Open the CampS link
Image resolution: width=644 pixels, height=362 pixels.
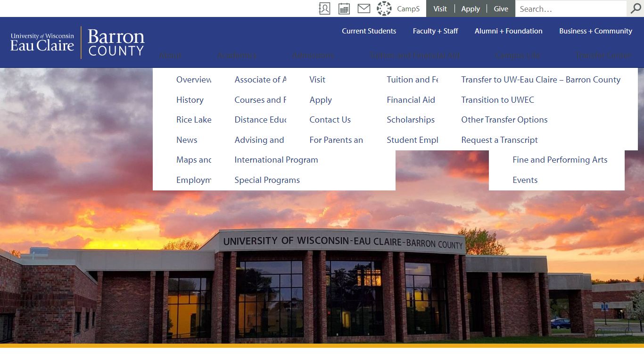(408, 8)
